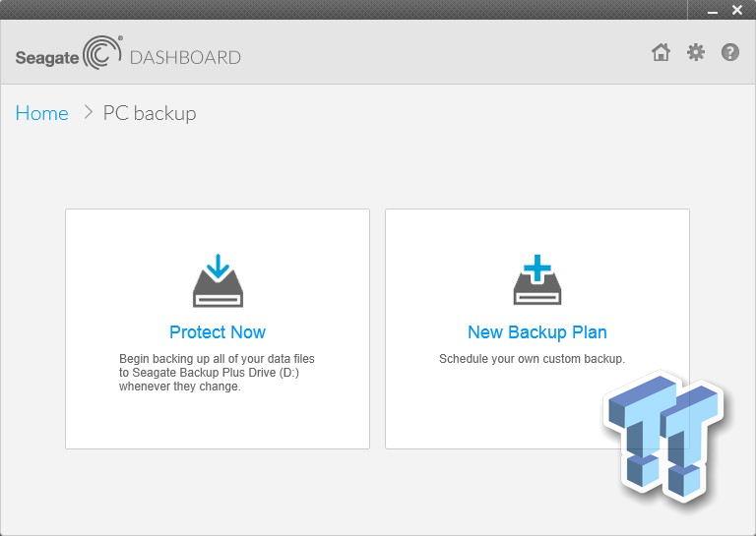Click the 'Begin backing up all' description
This screenshot has height=536, width=756.
click(217, 373)
